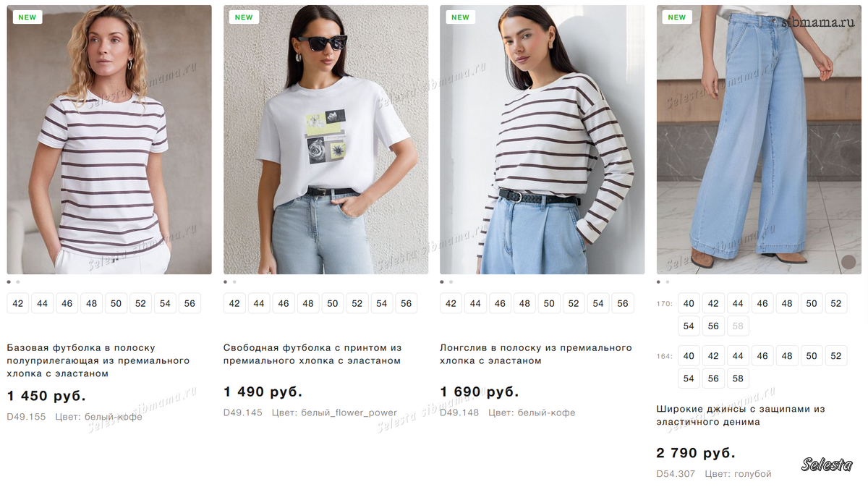The width and height of the screenshot is (868, 487).
Task: Click the NEW badge on the striped longsleeve photo
Action: click(460, 17)
